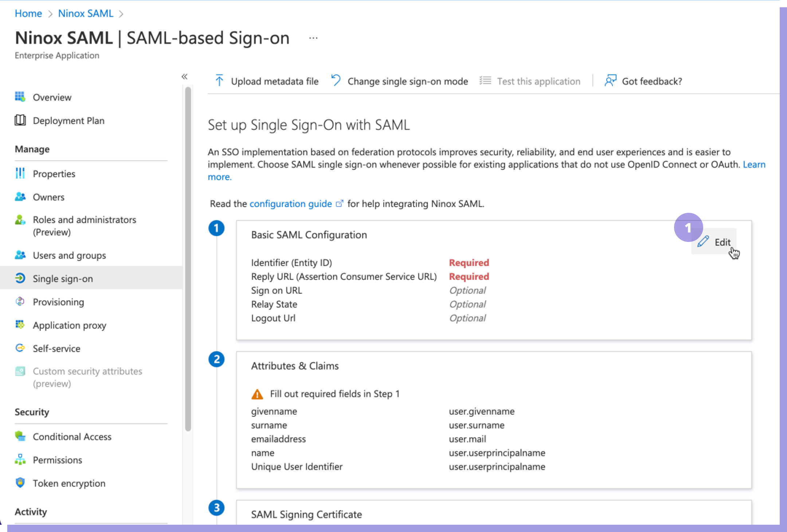Click the Permissions hierarchy icon
787x532 pixels.
(20, 459)
